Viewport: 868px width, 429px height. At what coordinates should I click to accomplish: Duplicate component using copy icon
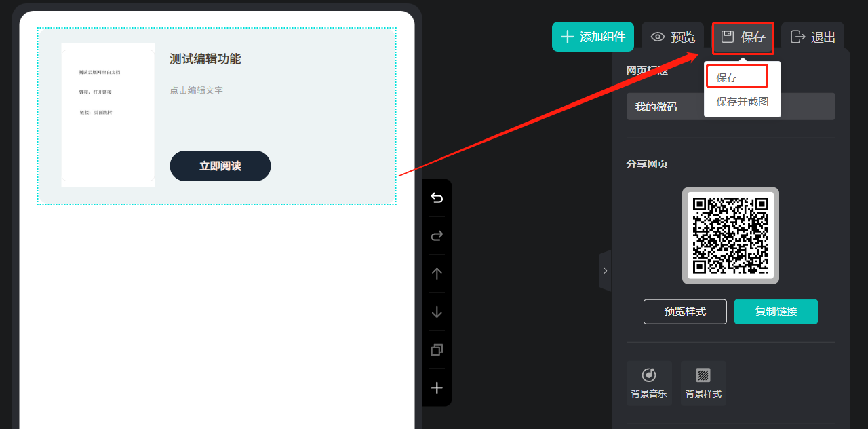pos(437,350)
